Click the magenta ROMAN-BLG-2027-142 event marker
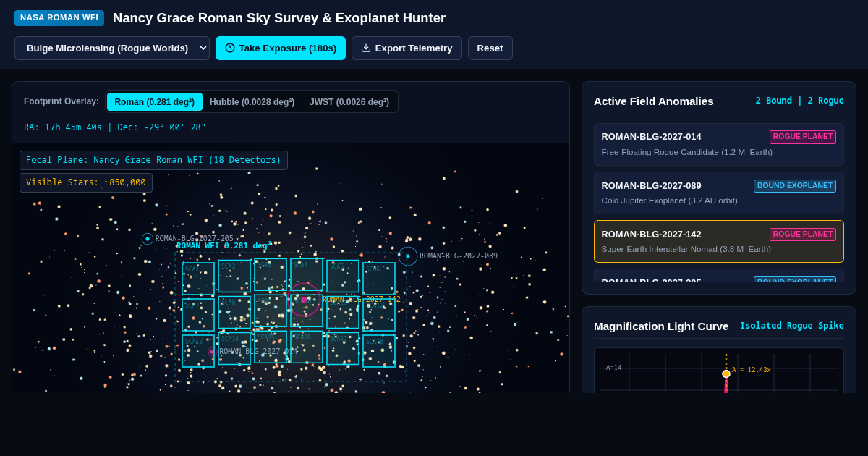The height and width of the screenshot is (456, 868). pyautogui.click(x=304, y=299)
